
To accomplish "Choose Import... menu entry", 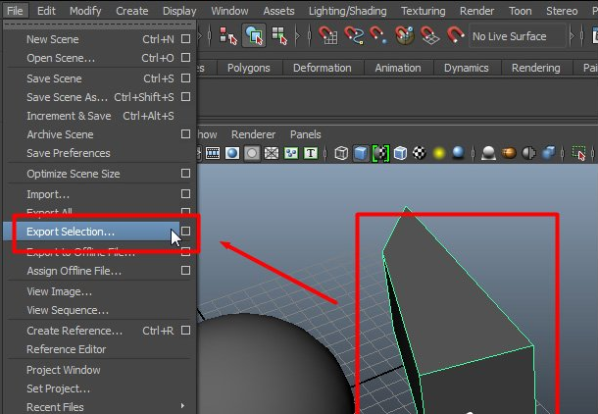I will pyautogui.click(x=100, y=194).
